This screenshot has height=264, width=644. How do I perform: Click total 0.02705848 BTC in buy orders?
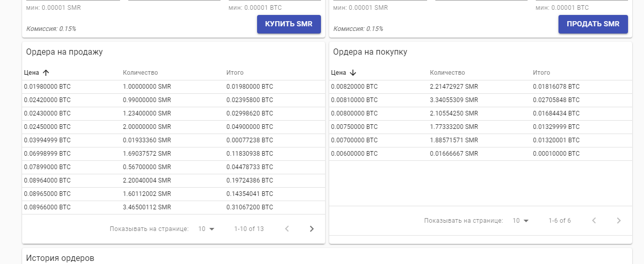pos(556,100)
